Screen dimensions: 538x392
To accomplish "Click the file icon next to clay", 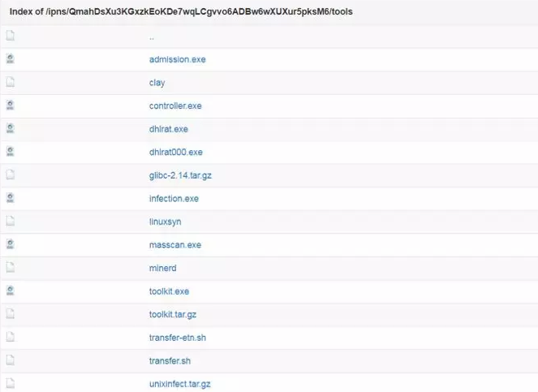I will [x=11, y=82].
